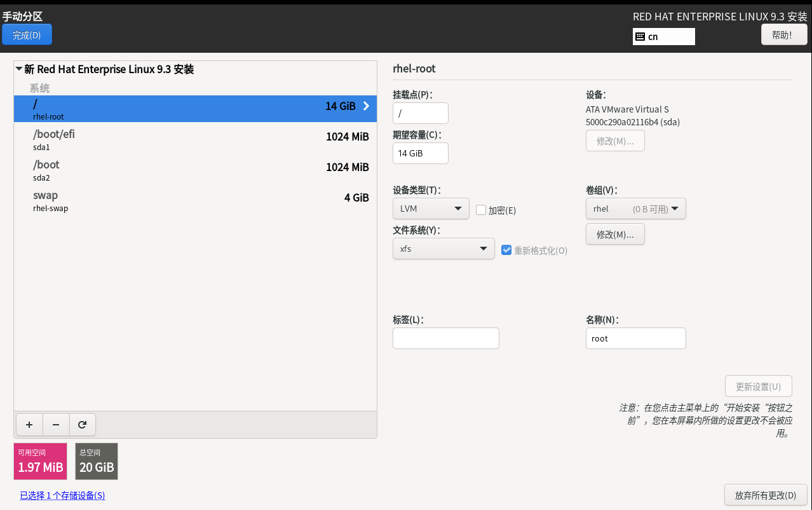Open the 已选择 1 个存储设备(S) link
The image size is (812, 510).
point(62,495)
